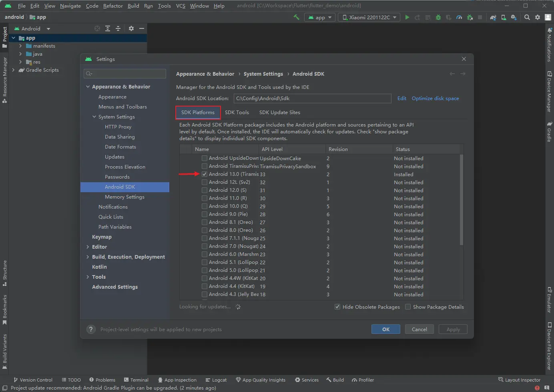Viewport: 554px width, 392px height.
Task: Expand the Gradle Scripts tree node
Action: click(x=14, y=70)
